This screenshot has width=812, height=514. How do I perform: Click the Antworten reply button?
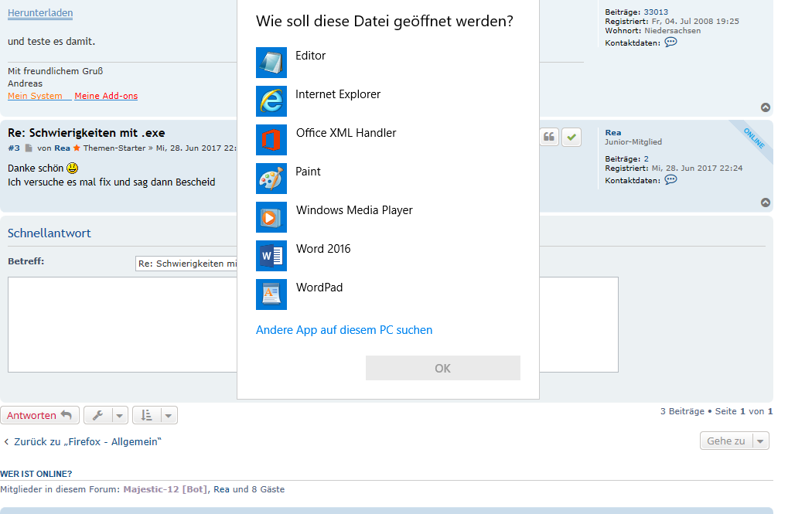click(x=39, y=415)
